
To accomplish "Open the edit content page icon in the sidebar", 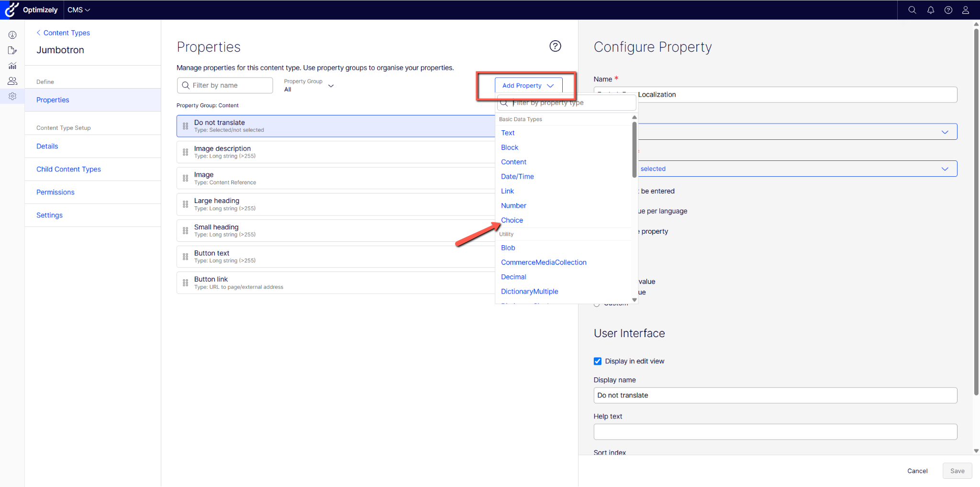I will pyautogui.click(x=12, y=50).
